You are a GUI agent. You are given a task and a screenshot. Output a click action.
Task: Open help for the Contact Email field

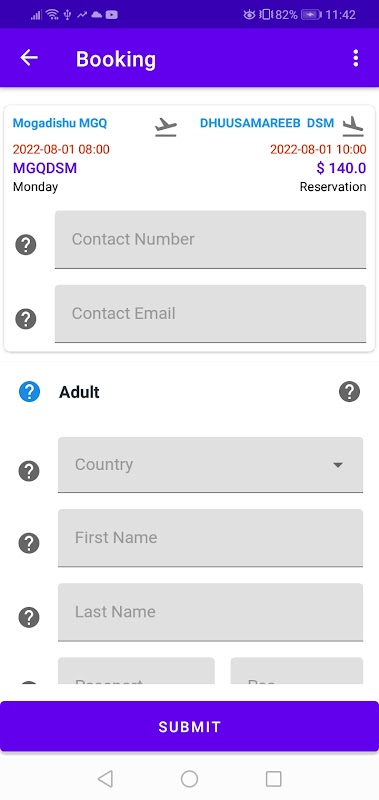[x=26, y=319]
